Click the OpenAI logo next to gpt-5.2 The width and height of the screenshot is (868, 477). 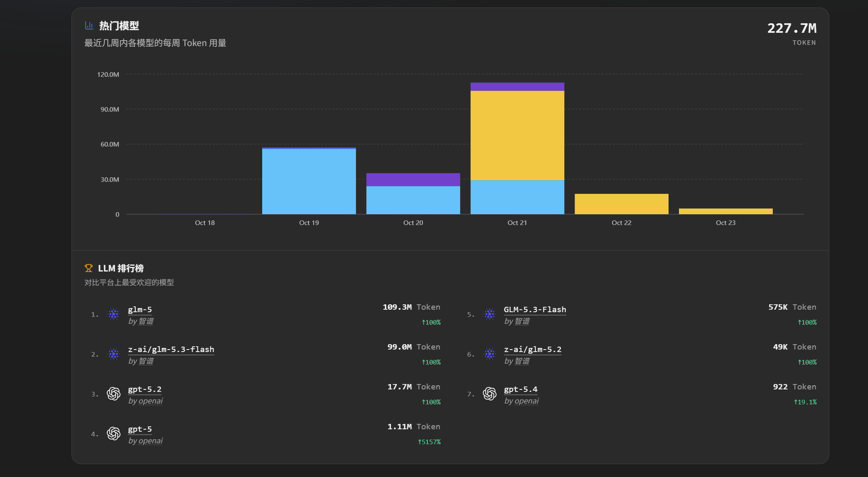pos(114,394)
